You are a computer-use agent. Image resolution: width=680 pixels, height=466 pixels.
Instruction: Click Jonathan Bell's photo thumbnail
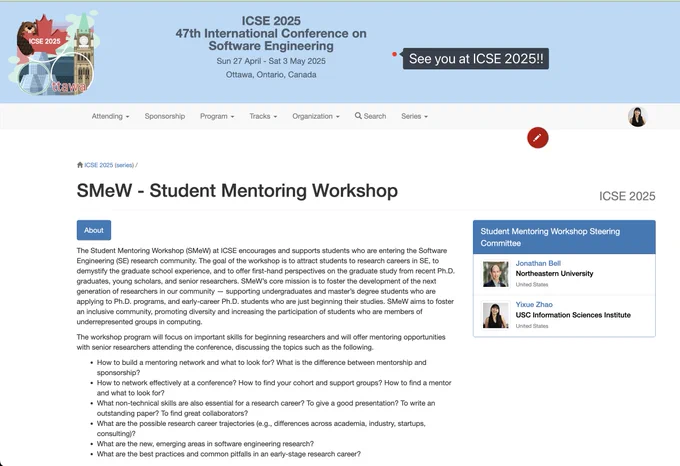(x=496, y=274)
